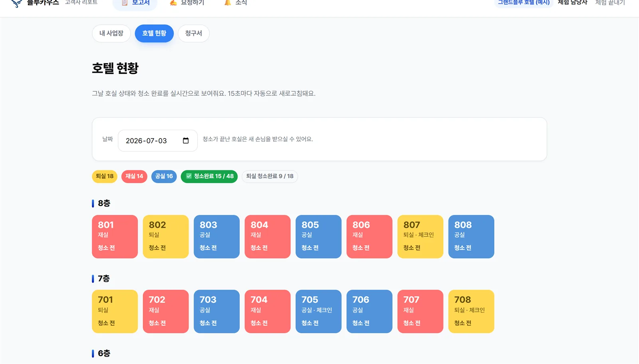Select the 호텔 현황 tab
Image resolution: width=639 pixels, height=364 pixels.
coord(154,33)
